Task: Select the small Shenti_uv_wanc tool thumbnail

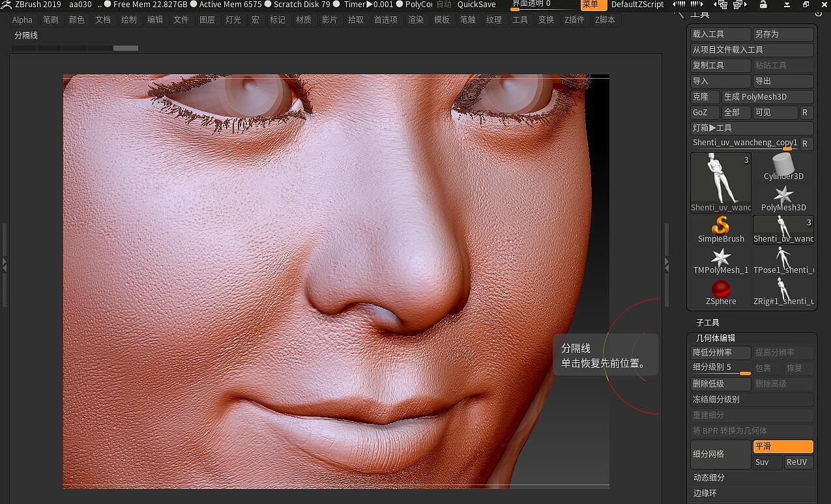Action: (783, 230)
